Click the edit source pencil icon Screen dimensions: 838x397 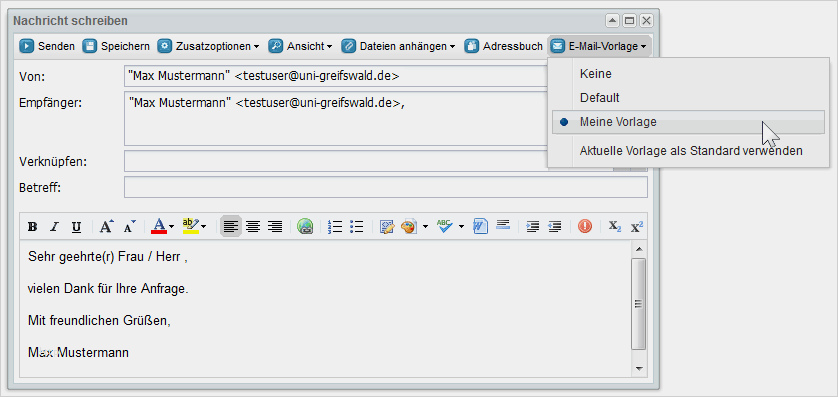point(387,227)
